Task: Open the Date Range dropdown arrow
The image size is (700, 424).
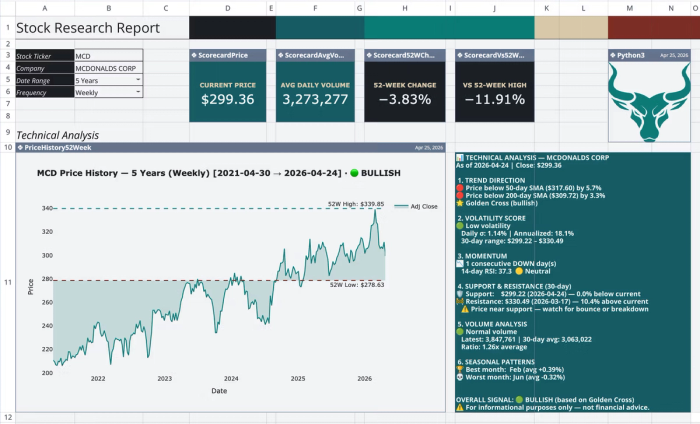Action: tap(138, 79)
